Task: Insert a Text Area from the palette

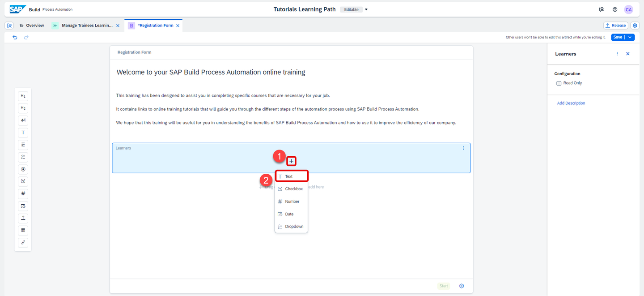Action: point(23,145)
